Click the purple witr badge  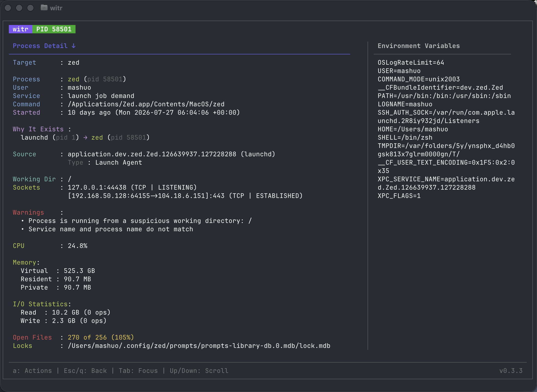21,29
